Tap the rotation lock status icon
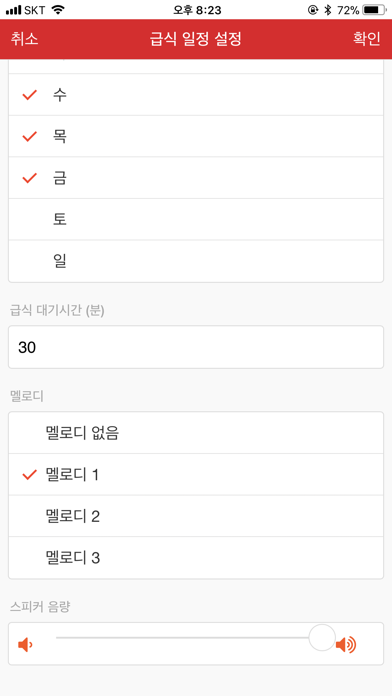The image size is (392, 696). coord(313,10)
